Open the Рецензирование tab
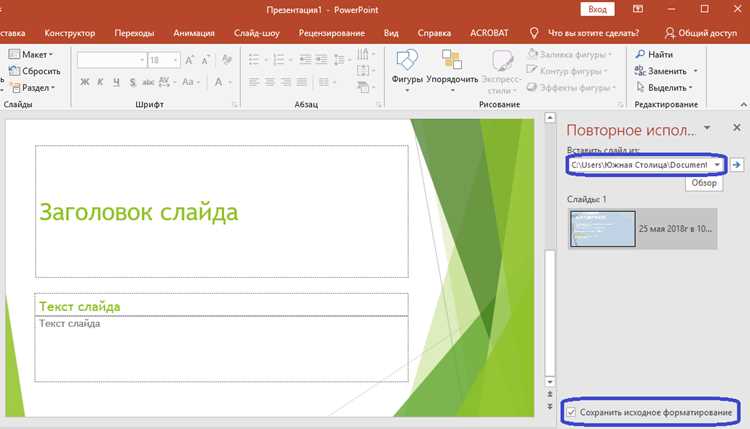 pyautogui.click(x=332, y=33)
